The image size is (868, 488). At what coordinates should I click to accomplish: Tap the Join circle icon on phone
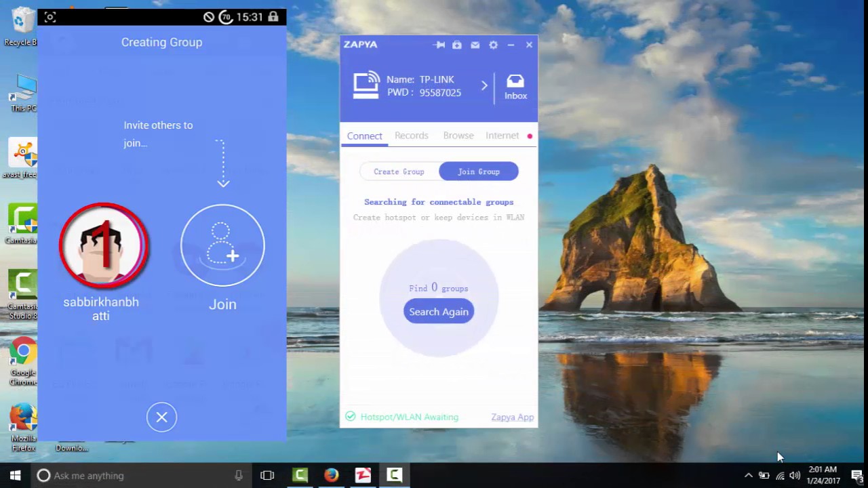(222, 245)
